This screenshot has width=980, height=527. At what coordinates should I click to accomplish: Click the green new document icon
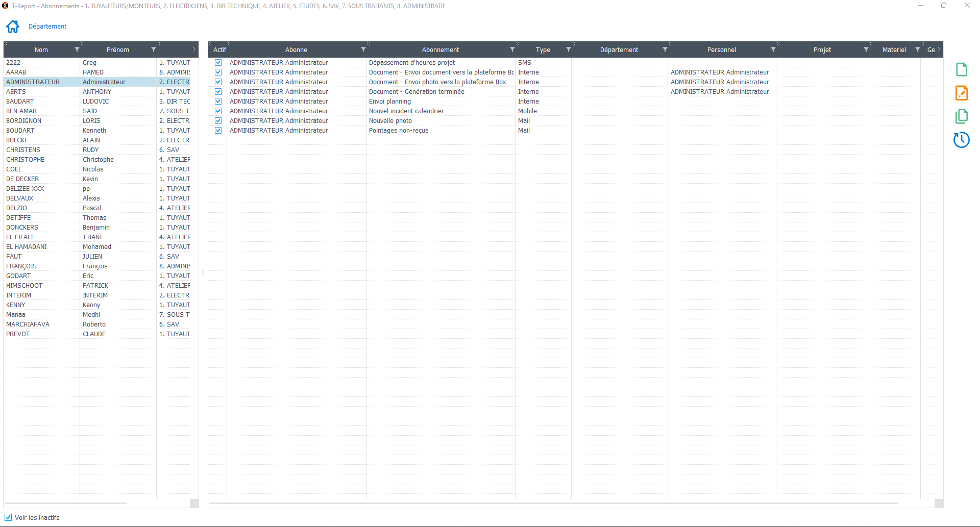(961, 69)
